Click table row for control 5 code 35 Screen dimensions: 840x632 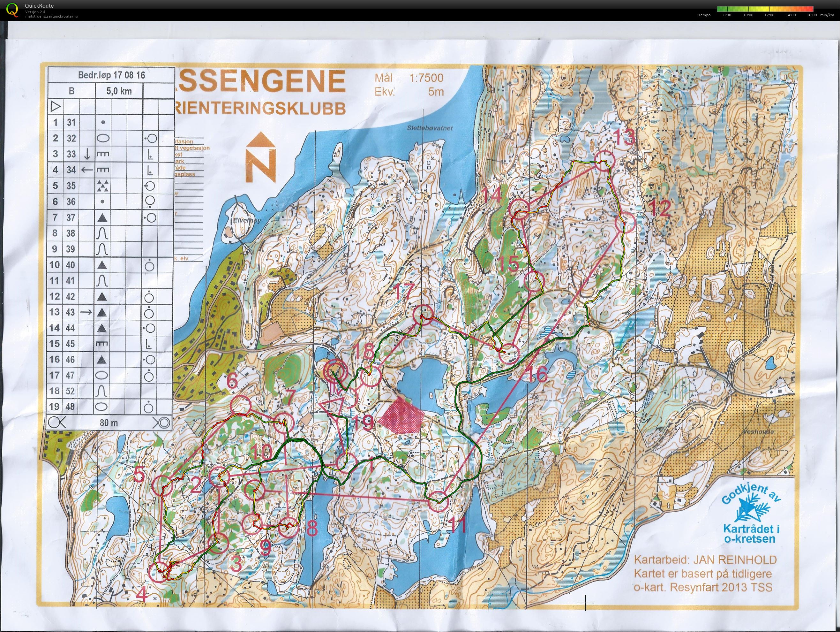(x=110, y=186)
